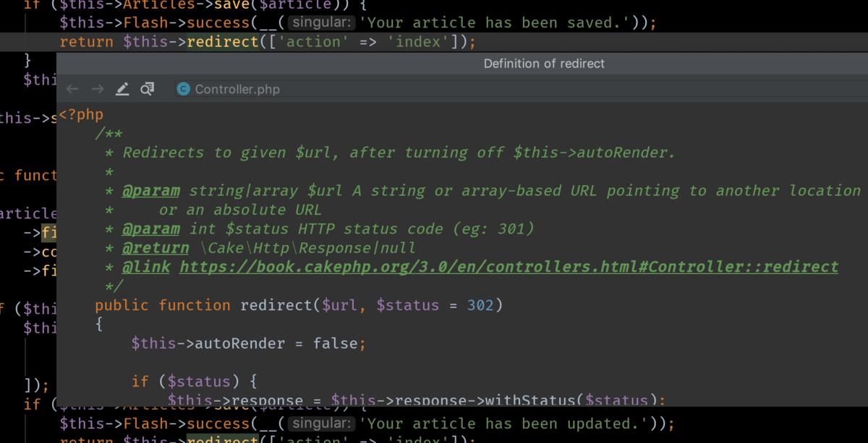Click the back arrow in the definition popup

[72, 89]
